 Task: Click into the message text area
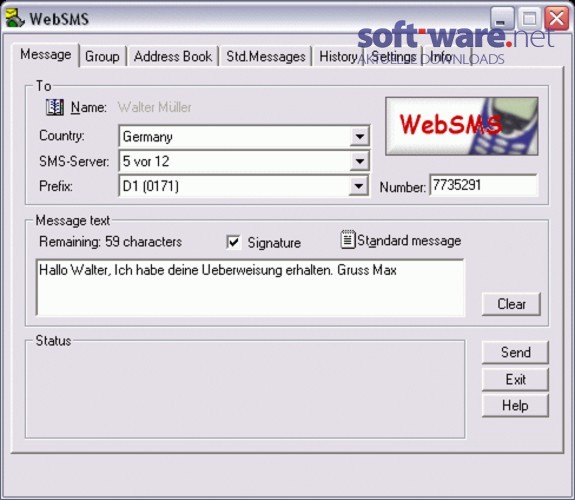250,287
